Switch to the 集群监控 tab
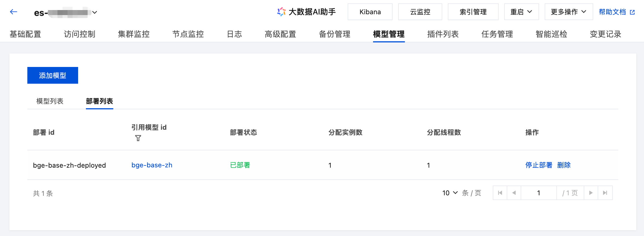Viewport: 644px width, 236px height. click(x=134, y=34)
